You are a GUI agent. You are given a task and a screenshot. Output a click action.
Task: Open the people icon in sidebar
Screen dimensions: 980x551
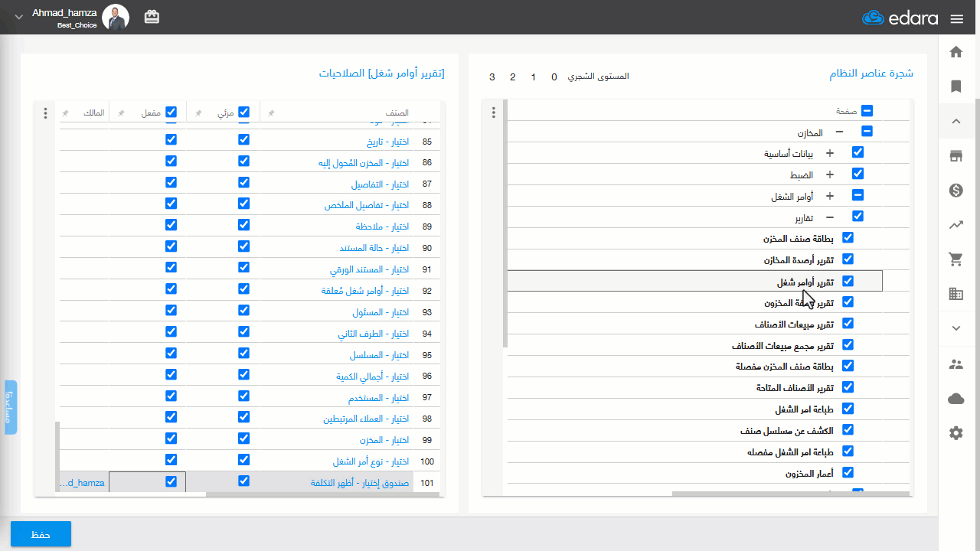pyautogui.click(x=955, y=364)
